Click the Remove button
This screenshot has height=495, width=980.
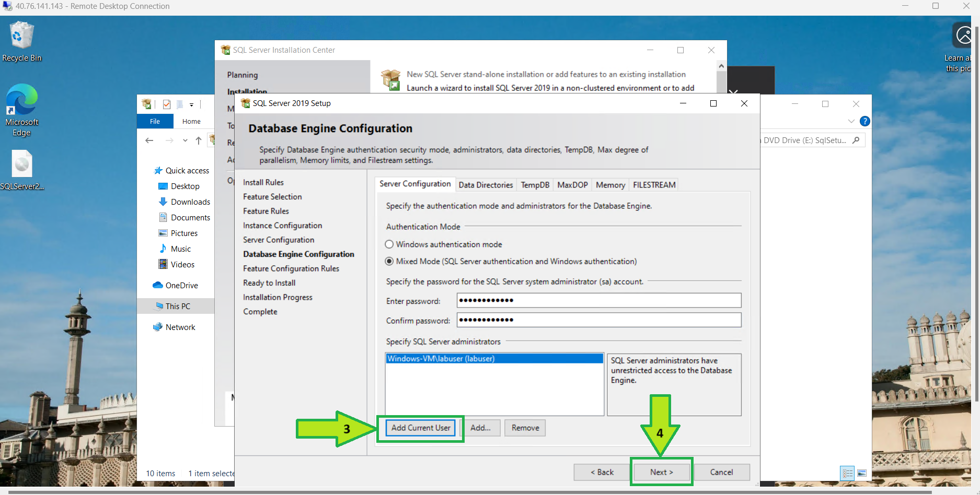[525, 428]
